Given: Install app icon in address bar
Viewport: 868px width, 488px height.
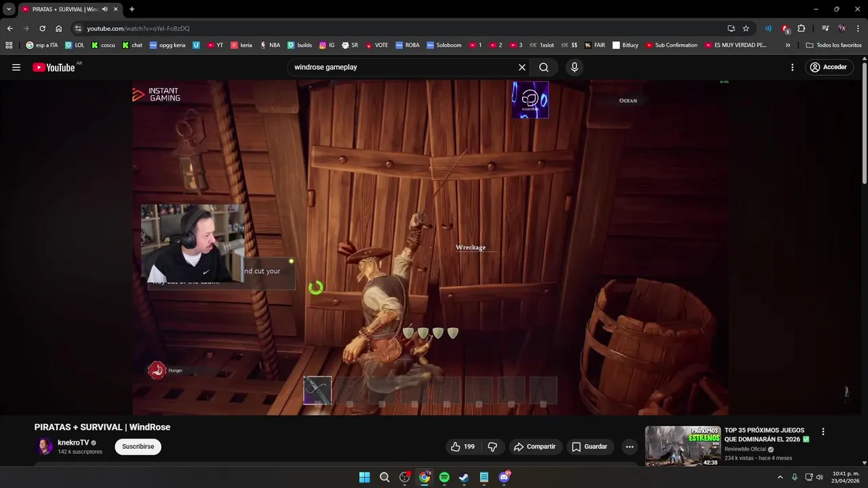Looking at the screenshot, I should click(731, 28).
